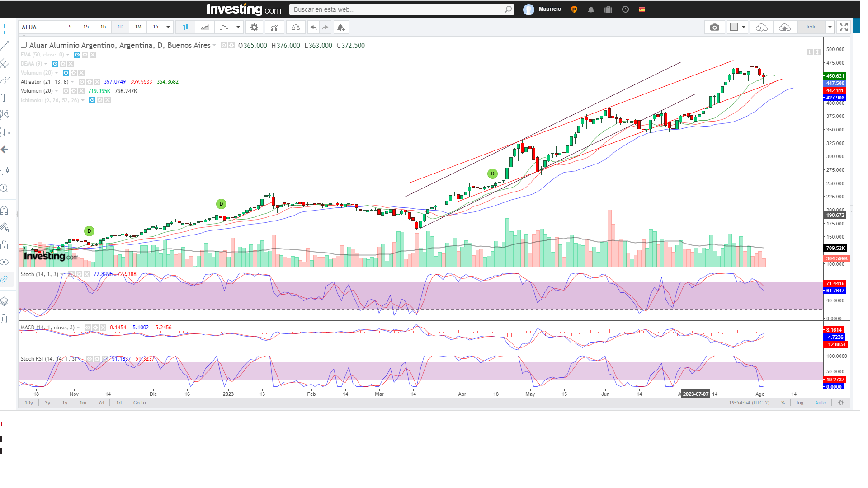Expand the Aluar Aluminio Argentino title menu
This screenshot has height=488, width=868.
(214, 45)
